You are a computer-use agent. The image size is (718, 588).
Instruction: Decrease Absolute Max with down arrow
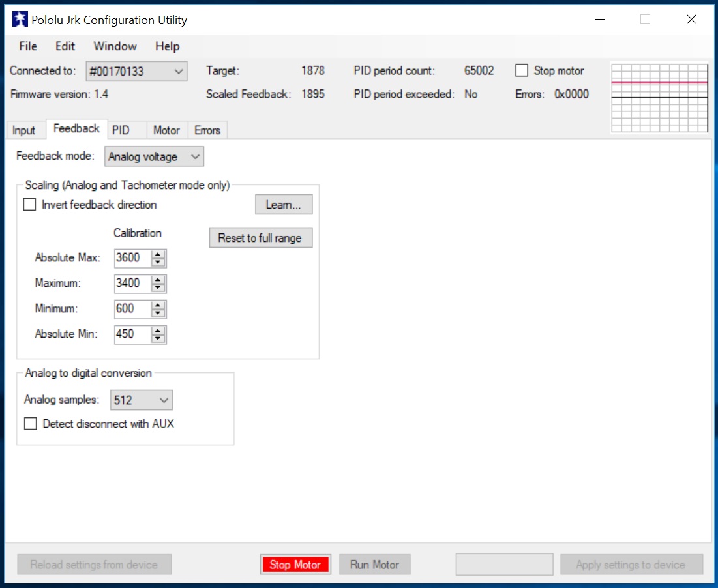(x=158, y=262)
